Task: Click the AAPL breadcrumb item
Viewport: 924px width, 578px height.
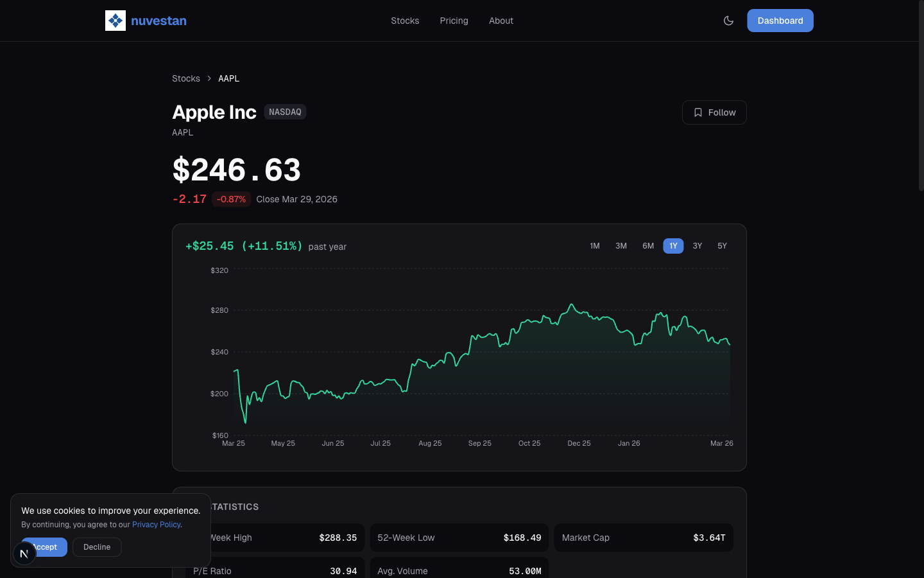Action: click(228, 78)
